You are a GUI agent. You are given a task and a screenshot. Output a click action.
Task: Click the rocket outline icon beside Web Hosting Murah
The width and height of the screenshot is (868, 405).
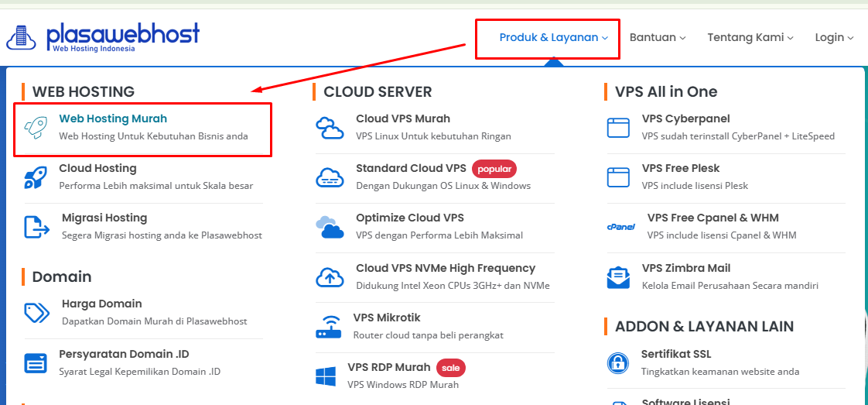[36, 128]
